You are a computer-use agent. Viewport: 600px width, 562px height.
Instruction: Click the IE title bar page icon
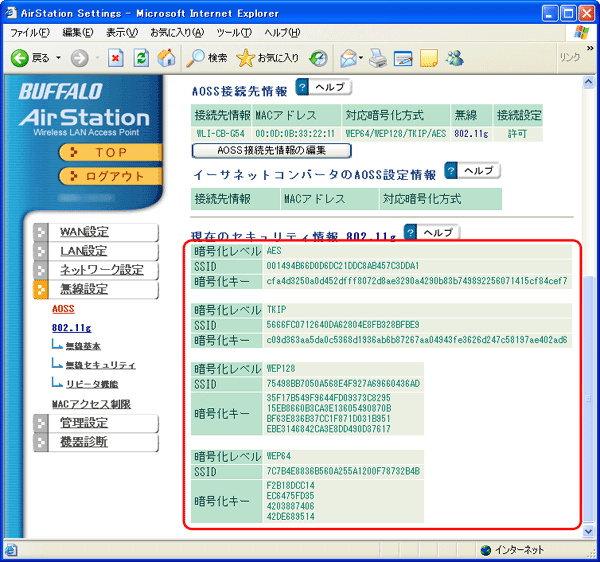[11, 13]
